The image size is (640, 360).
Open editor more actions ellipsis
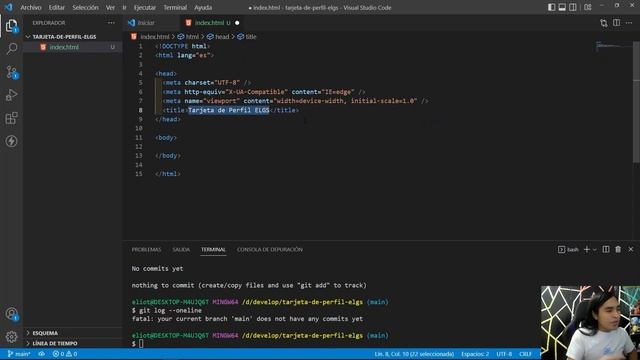629,23
